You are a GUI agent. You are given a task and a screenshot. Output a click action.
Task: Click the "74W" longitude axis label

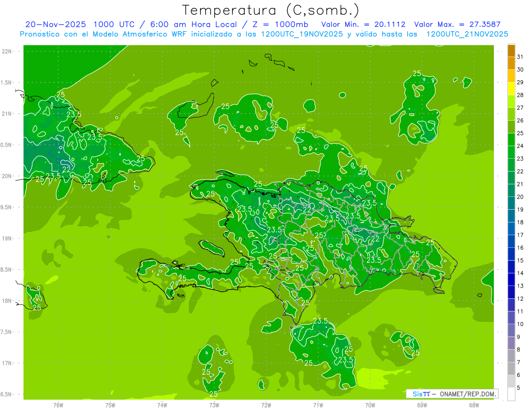coord(162,405)
